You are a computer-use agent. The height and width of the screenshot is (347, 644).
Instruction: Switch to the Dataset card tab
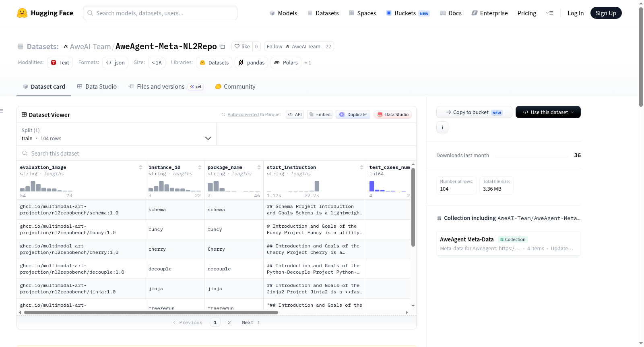click(43, 87)
